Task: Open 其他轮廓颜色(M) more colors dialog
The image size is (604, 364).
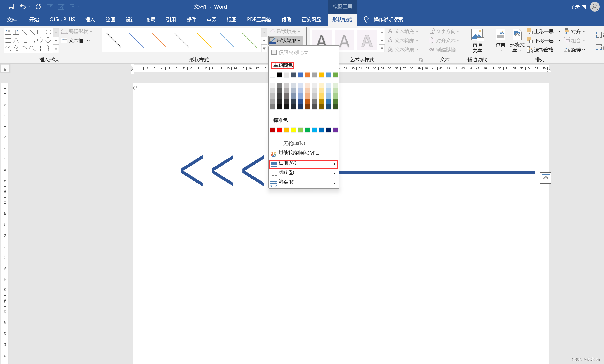Action: [298, 153]
